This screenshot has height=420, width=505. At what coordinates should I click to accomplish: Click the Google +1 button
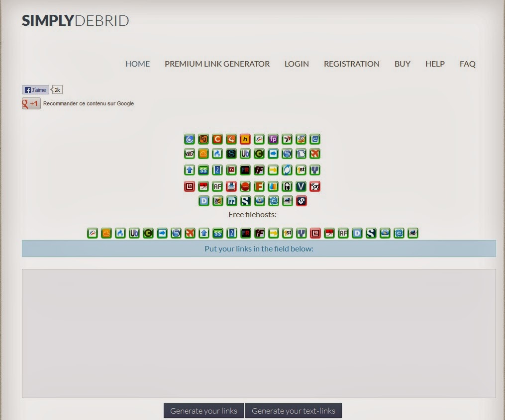(31, 103)
